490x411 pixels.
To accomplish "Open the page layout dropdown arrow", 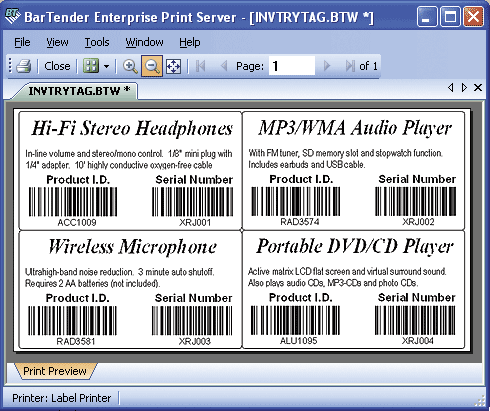I will point(106,66).
